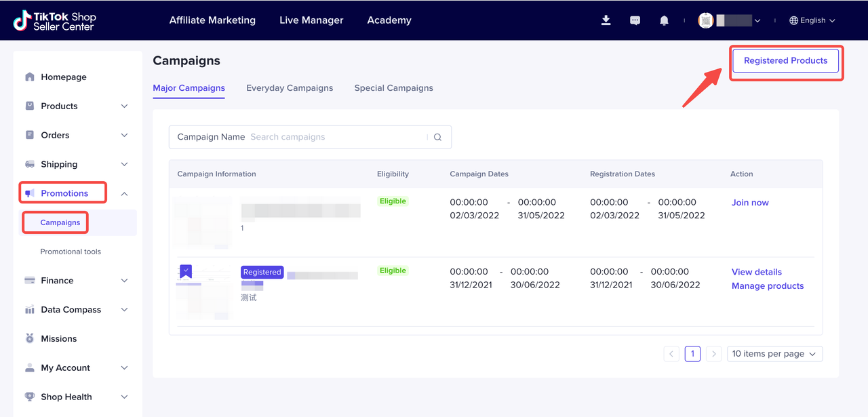The height and width of the screenshot is (417, 868).
Task: Click the notification bell icon
Action: [x=664, y=20]
